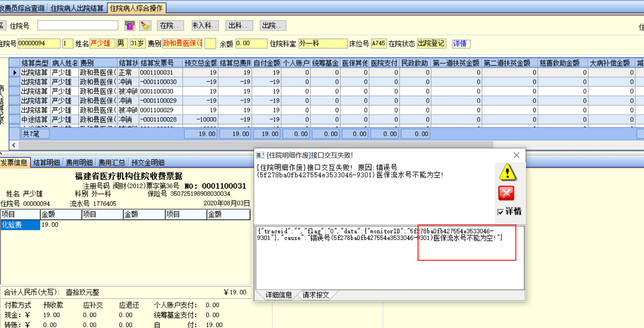Switch to 详细信息 tab in error dialog
This screenshot has width=644, height=328.
coord(278,295)
